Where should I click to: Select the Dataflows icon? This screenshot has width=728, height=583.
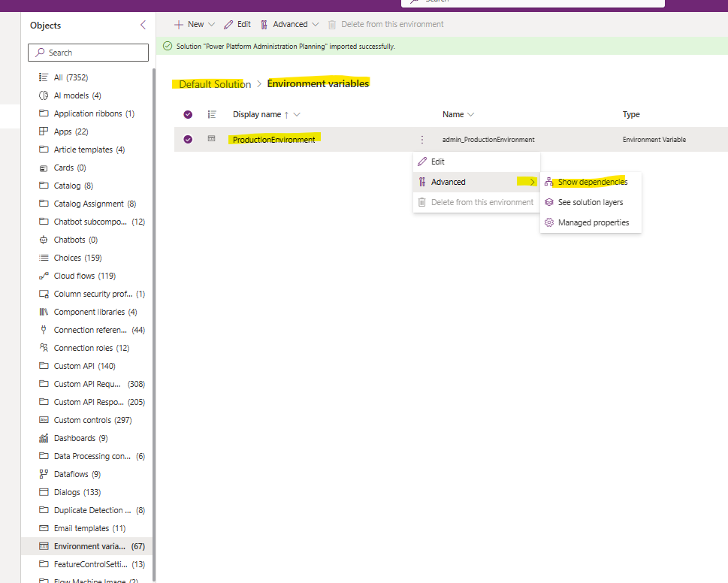pyautogui.click(x=42, y=474)
